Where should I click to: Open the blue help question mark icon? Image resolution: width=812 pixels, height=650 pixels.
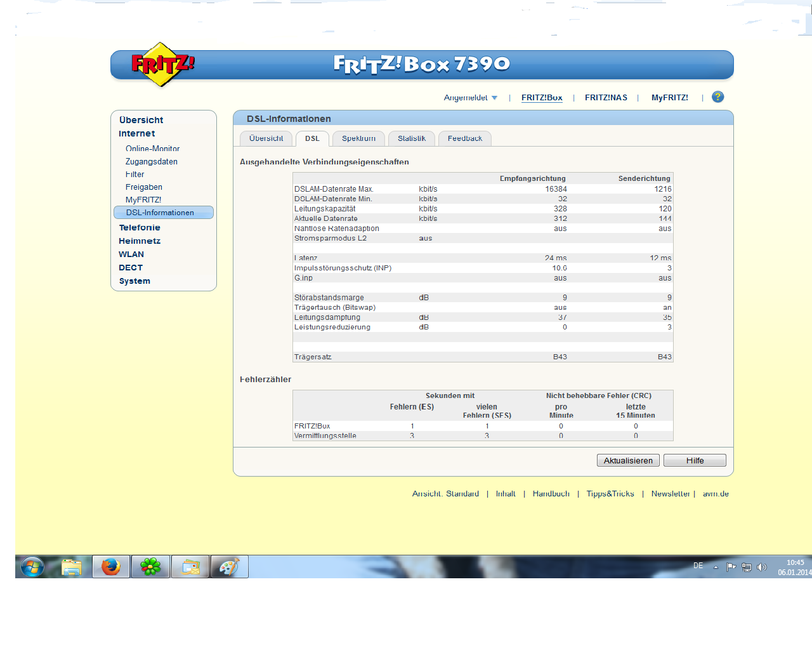[718, 97]
